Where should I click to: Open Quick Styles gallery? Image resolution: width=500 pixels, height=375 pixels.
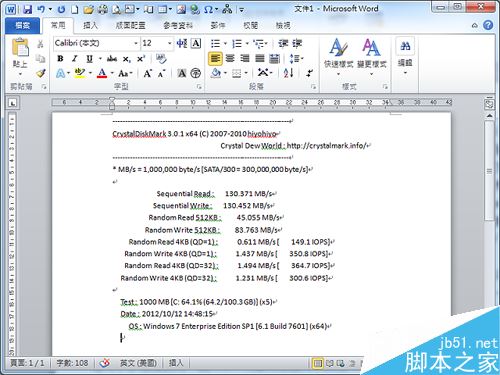tap(338, 56)
